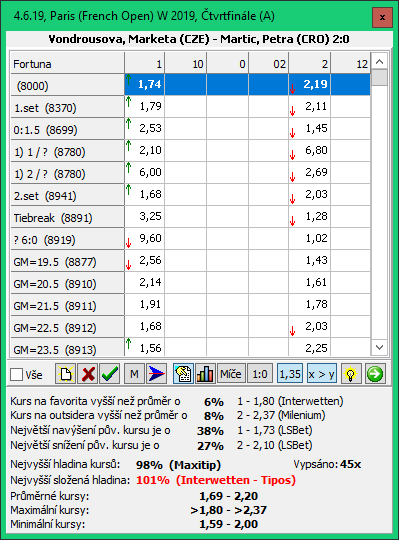Close the window with the red x button
Viewport: 399px width, 540px height.
(382, 17)
